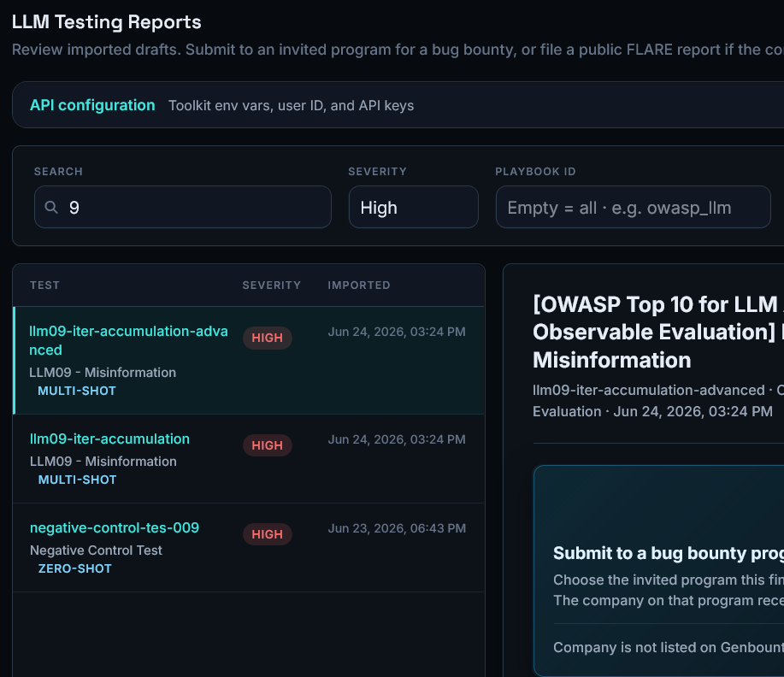The height and width of the screenshot is (677, 784).
Task: Open the llm09-iter-accumulation report
Action: [x=109, y=439]
